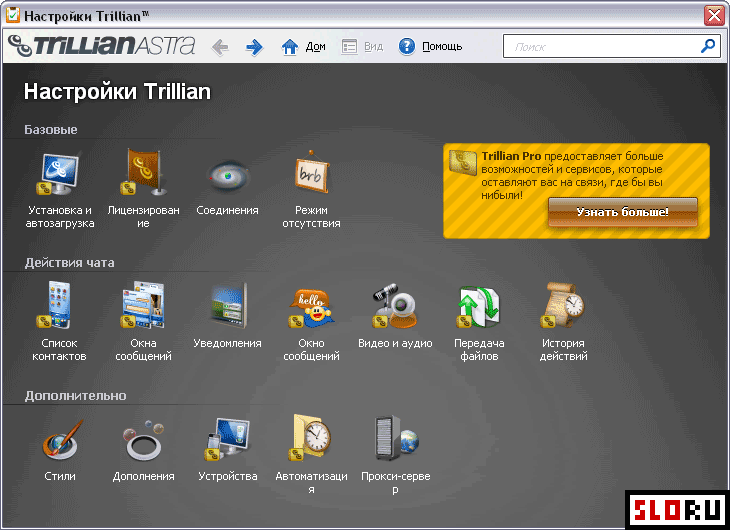Open Установка и автозагрузка settings icon
730x530 pixels.
tap(59, 175)
